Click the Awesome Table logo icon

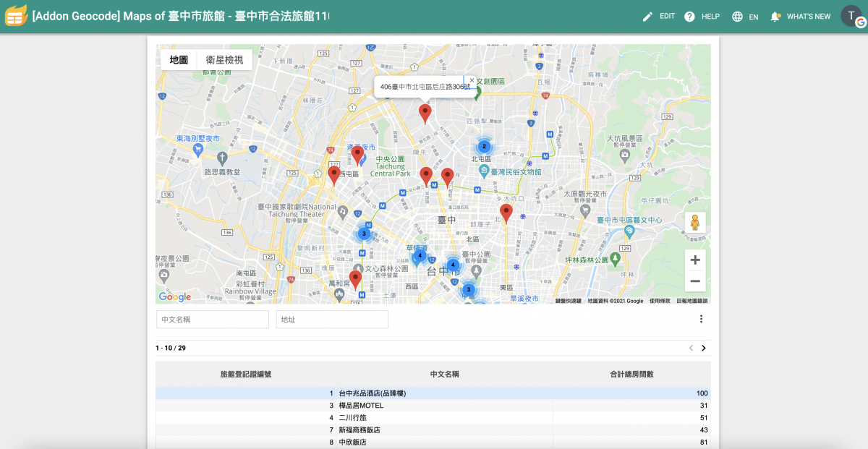[x=16, y=15]
